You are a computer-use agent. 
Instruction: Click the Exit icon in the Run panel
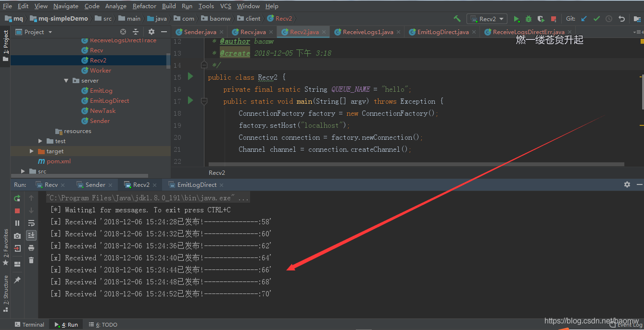pos(17,248)
